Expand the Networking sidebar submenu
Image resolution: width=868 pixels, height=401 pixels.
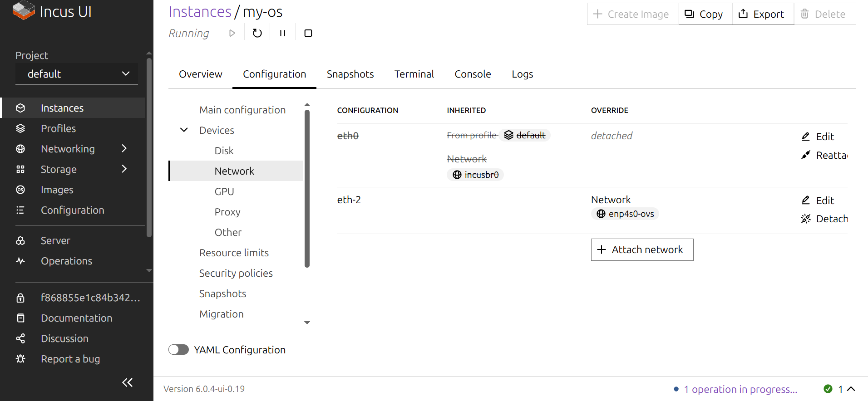(124, 149)
